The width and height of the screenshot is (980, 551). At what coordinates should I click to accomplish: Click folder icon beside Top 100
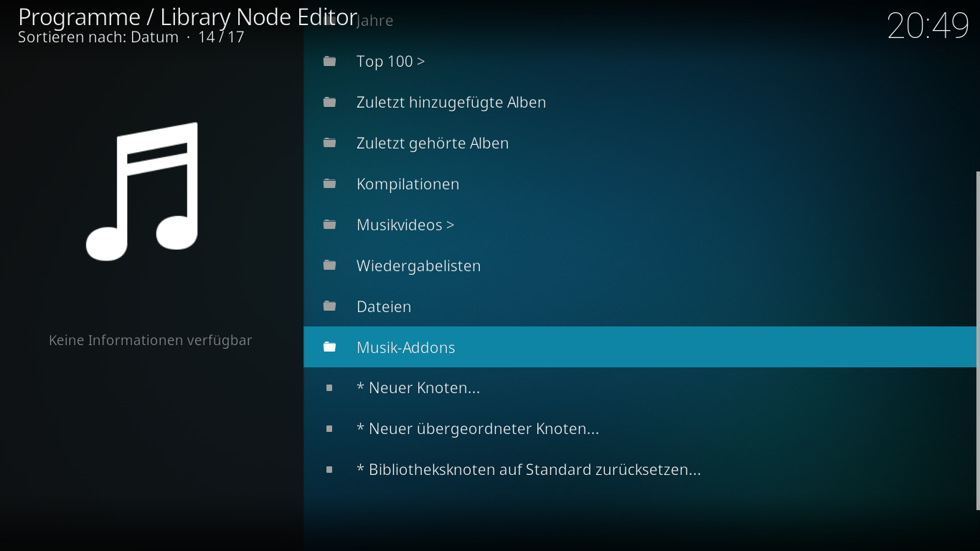click(329, 62)
